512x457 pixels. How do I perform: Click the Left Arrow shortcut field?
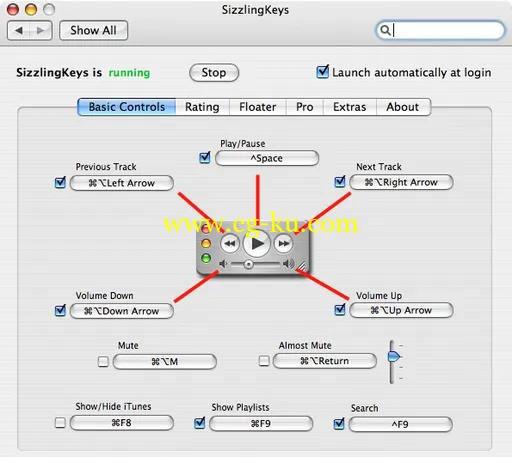(x=122, y=183)
